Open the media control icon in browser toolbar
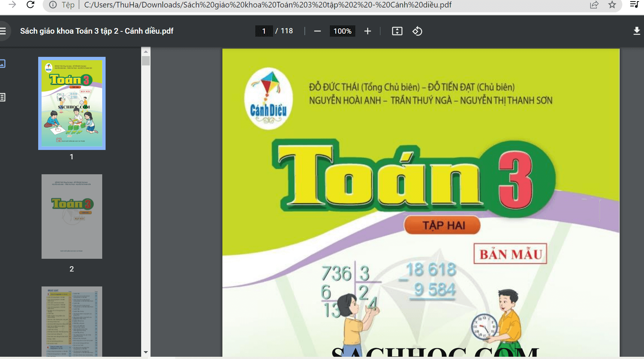The image size is (644, 359). (634, 4)
